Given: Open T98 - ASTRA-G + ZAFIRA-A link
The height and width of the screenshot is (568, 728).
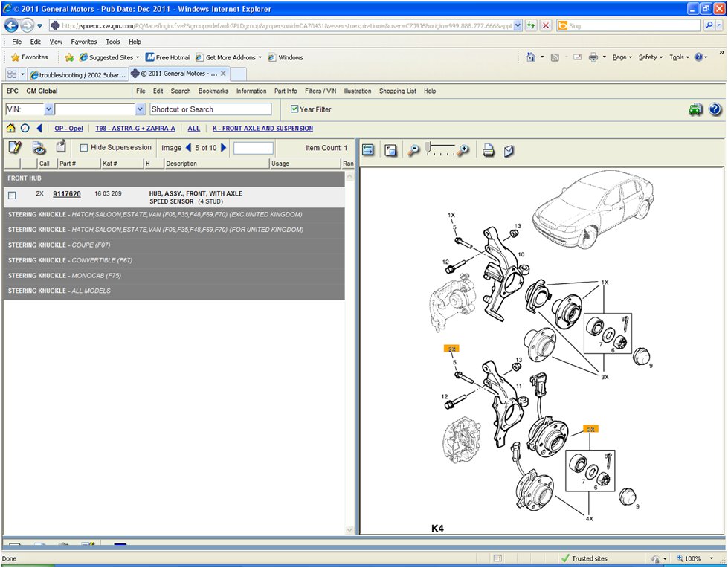Looking at the screenshot, I should tap(135, 129).
